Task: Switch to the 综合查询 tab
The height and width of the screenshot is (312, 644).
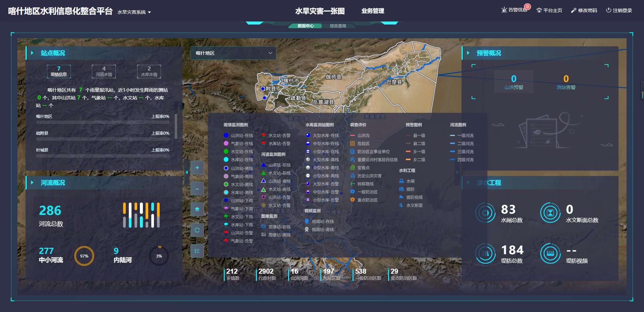Action: (338, 26)
